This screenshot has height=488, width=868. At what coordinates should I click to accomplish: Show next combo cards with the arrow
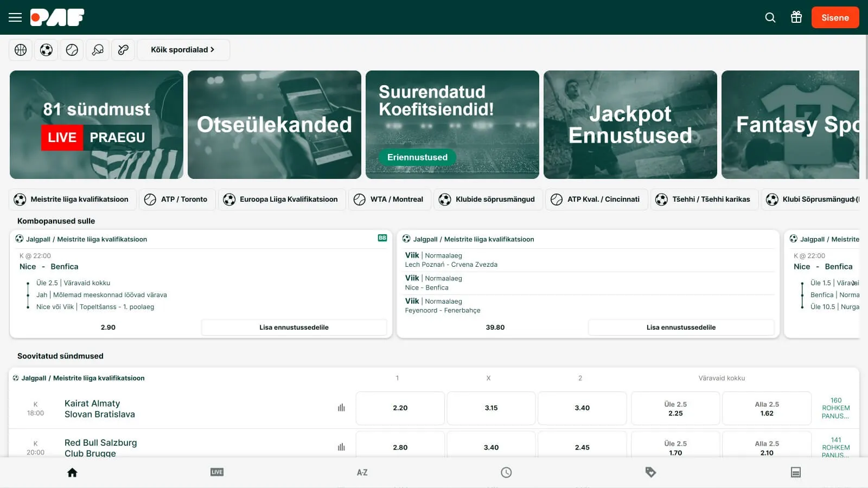pyautogui.click(x=854, y=283)
